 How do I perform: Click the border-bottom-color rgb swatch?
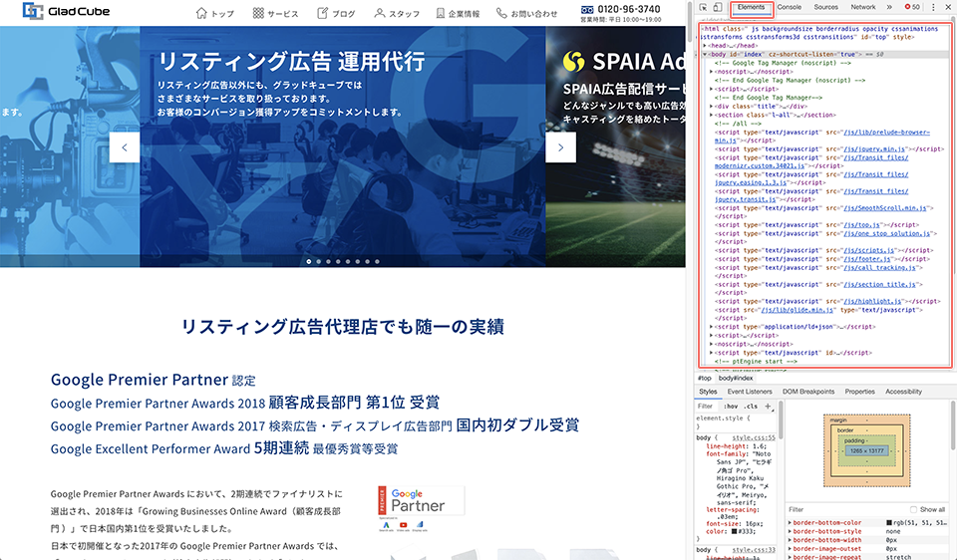pyautogui.click(x=890, y=523)
